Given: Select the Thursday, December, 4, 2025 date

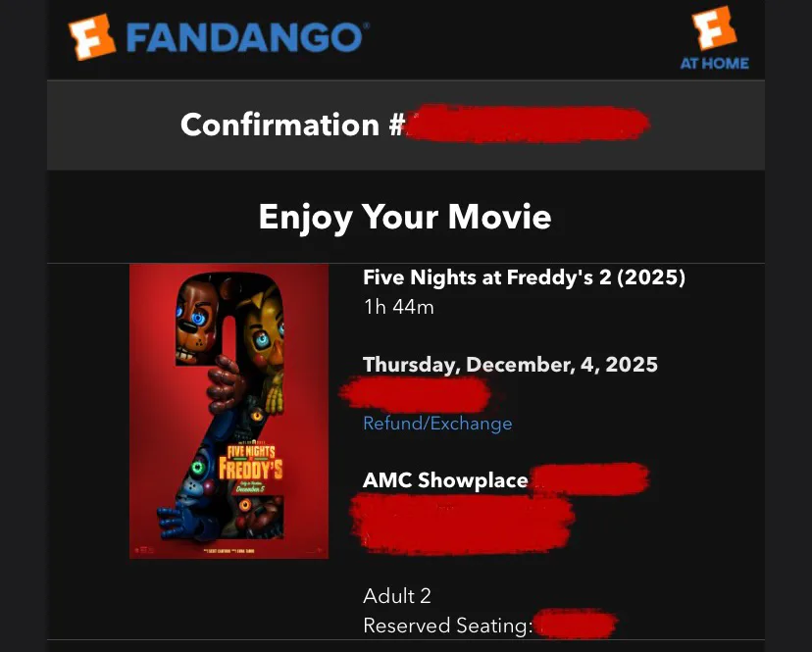Looking at the screenshot, I should [x=510, y=365].
